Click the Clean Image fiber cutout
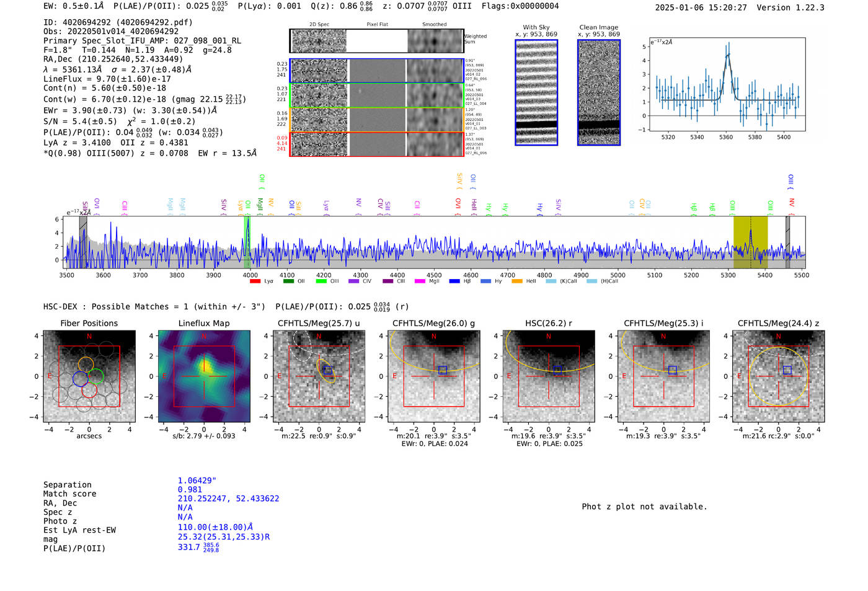Screen dimensions: 868x591 [x=599, y=92]
